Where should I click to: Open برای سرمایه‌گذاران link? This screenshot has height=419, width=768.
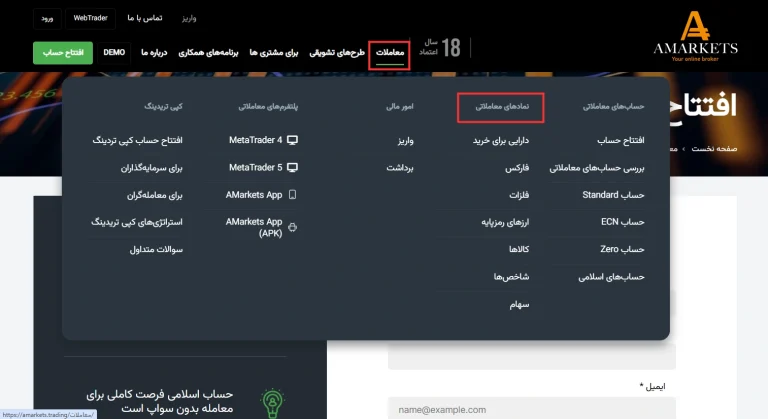click(x=151, y=168)
